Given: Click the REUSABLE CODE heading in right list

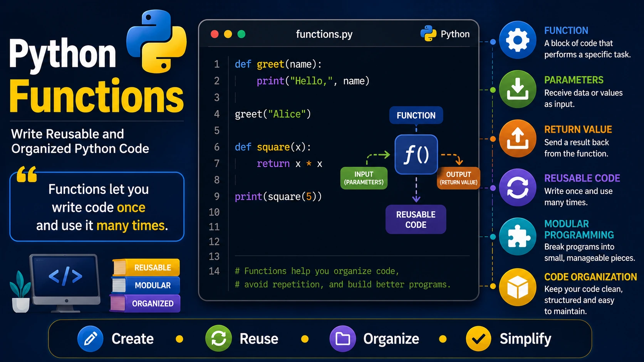Looking at the screenshot, I should point(582,178).
